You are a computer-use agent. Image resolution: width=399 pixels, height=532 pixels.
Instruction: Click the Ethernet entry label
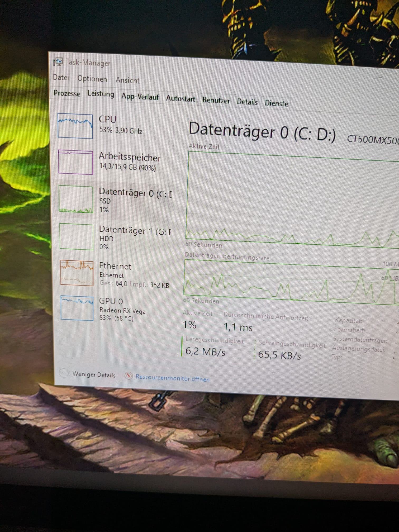115,266
